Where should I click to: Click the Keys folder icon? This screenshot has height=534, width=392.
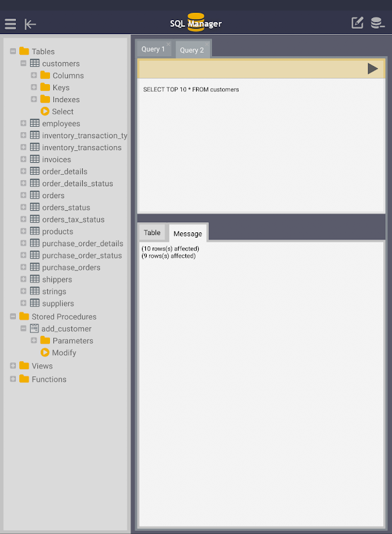tap(45, 87)
